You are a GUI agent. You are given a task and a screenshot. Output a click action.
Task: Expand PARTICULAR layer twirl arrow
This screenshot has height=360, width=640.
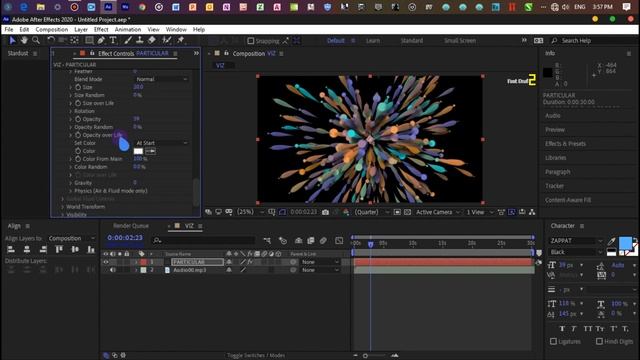point(136,262)
